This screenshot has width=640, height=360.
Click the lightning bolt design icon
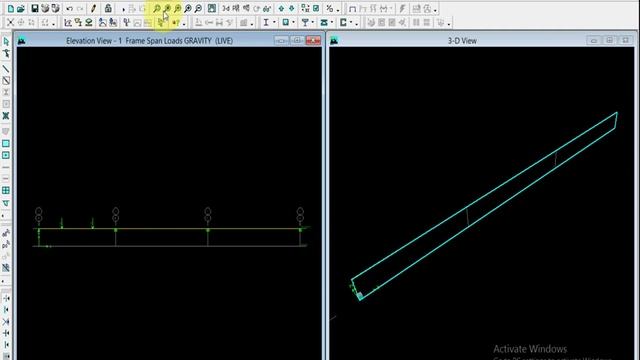pos(402,8)
